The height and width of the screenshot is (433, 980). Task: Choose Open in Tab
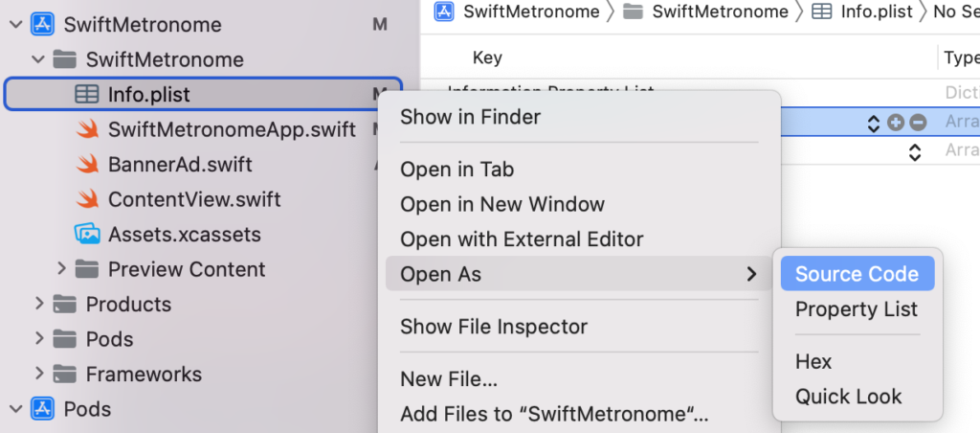(457, 170)
